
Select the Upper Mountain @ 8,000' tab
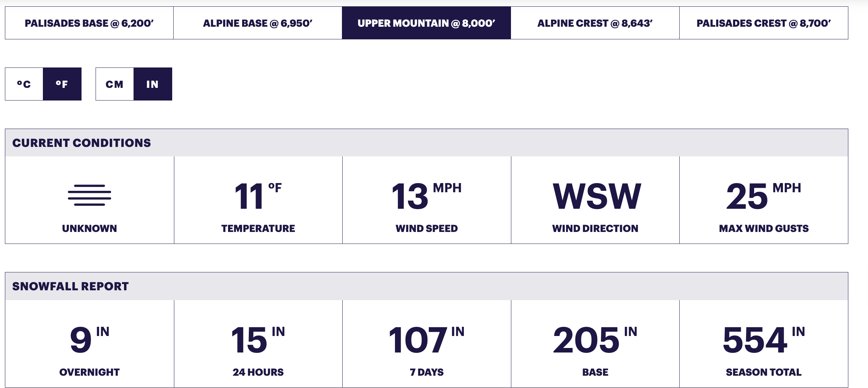tap(426, 23)
